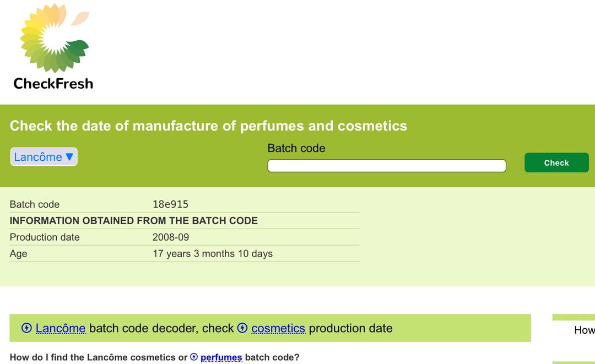Click the Batch code input field
Screen dimensions: 595x364
click(x=386, y=166)
